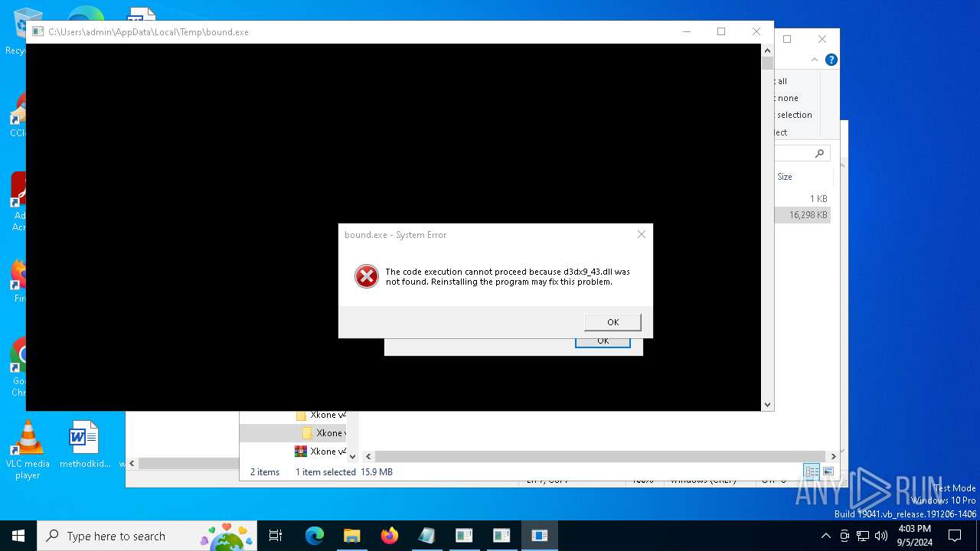Viewport: 980px width, 551px height.
Task: Click '1 item selected 15.9 MB' in the status bar
Action: point(344,472)
